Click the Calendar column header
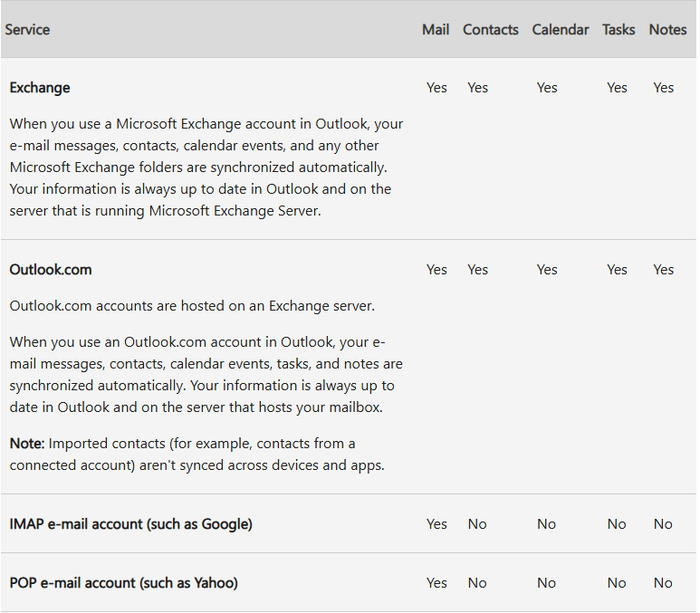Image resolution: width=700 pixels, height=613 pixels. pos(560,30)
